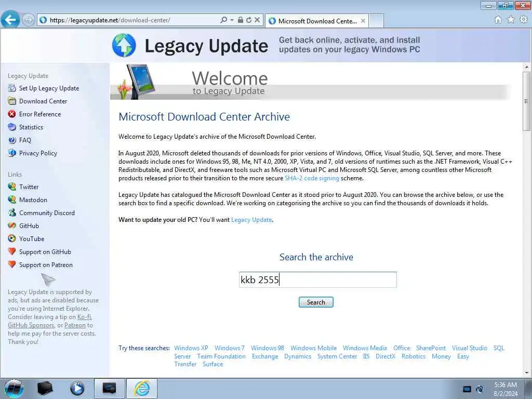Follow the GitHub Sponsors link
Image resolution: width=532 pixels, height=399 pixels.
click(31, 325)
